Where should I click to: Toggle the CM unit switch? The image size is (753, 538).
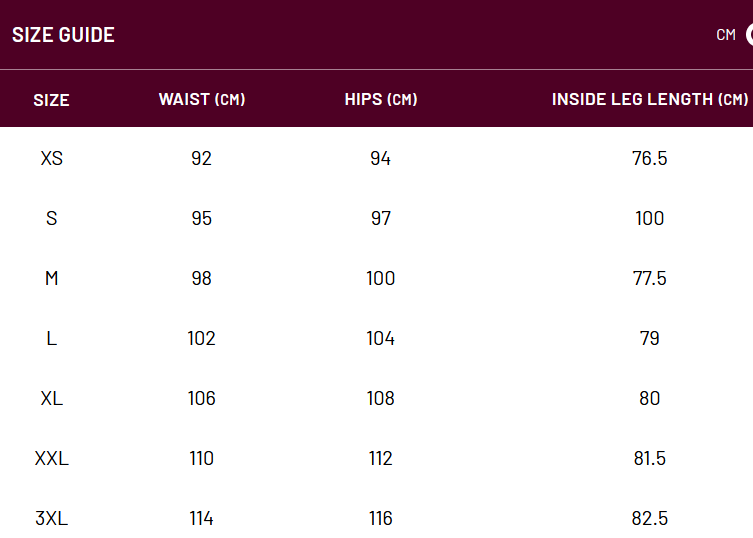tap(749, 35)
